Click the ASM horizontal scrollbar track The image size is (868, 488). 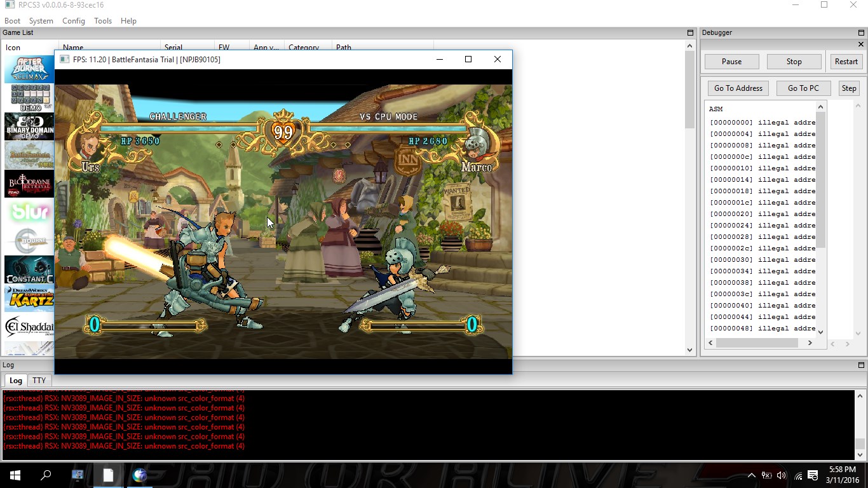coord(757,342)
